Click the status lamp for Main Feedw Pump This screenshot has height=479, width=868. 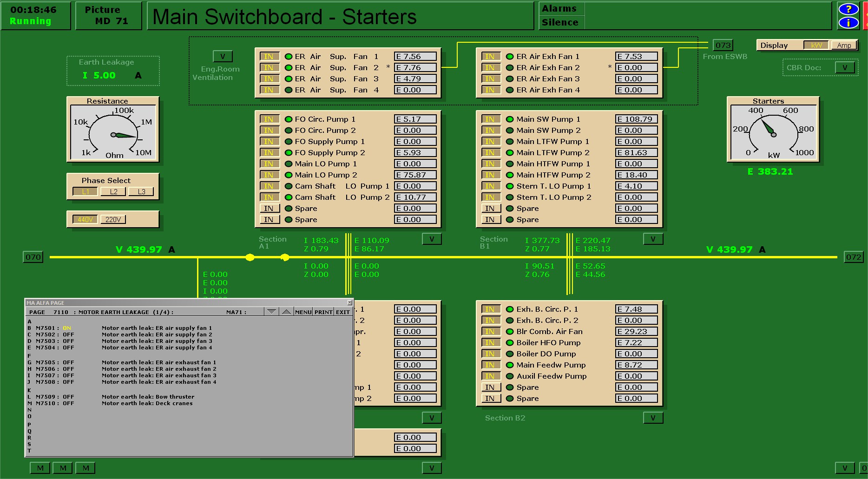[x=510, y=365]
